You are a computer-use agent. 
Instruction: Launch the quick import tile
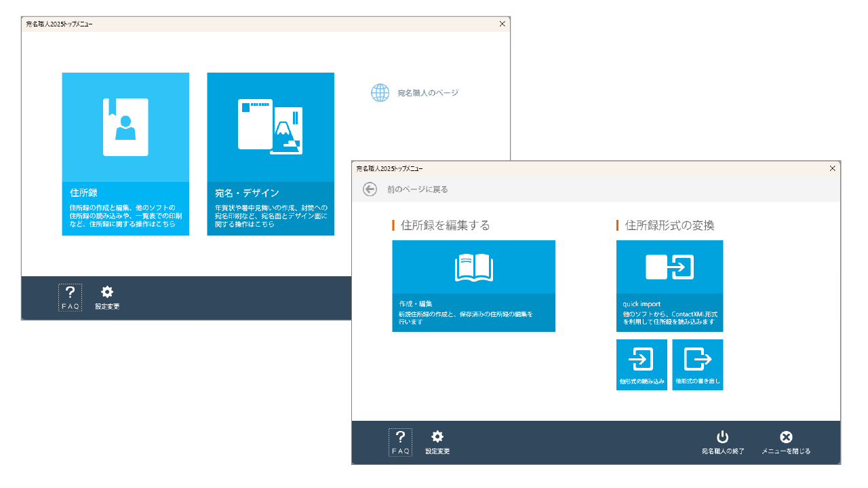[669, 286]
